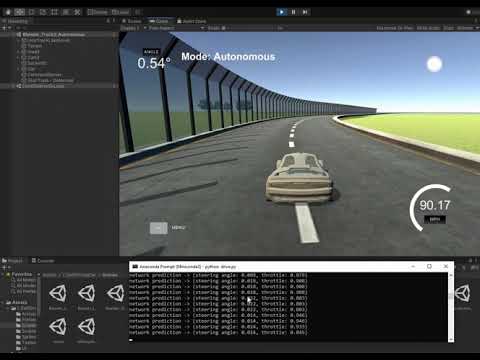This screenshot has width=480, height=360.
Task: Step one frame forward
Action: [x=305, y=12]
